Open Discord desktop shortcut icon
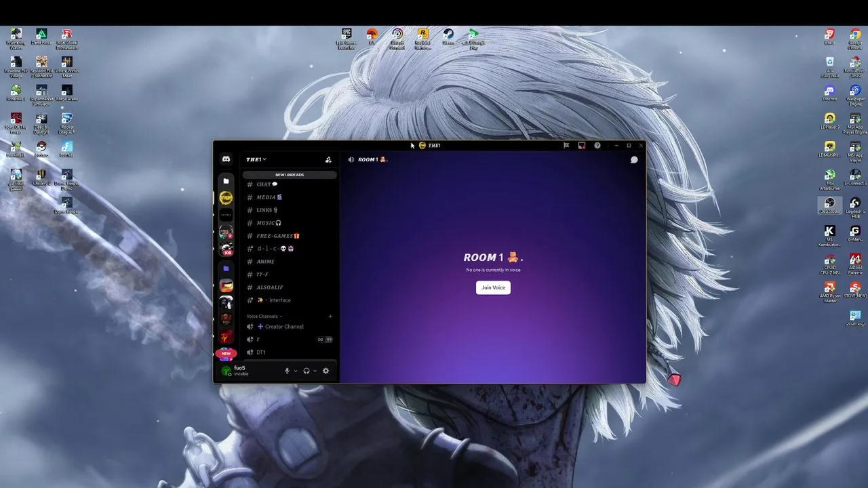 [829, 93]
